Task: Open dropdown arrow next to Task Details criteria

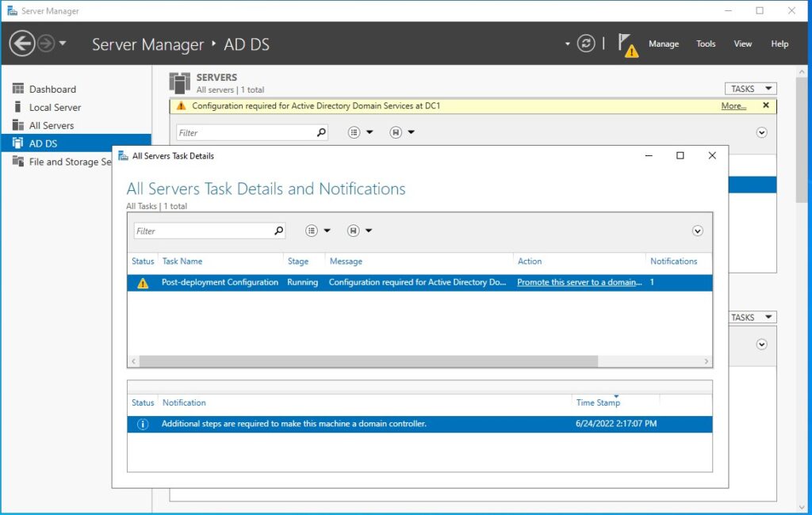Action: 327,231
